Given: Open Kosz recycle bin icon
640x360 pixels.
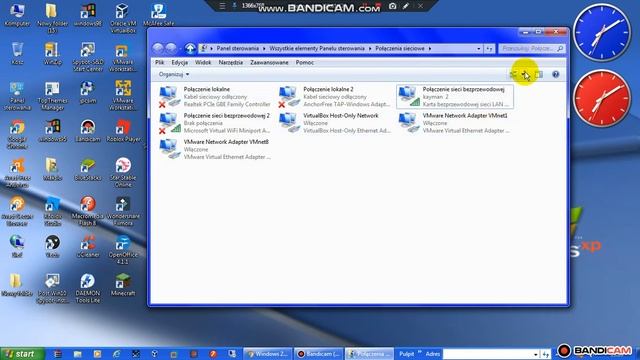Looking at the screenshot, I should (x=17, y=53).
